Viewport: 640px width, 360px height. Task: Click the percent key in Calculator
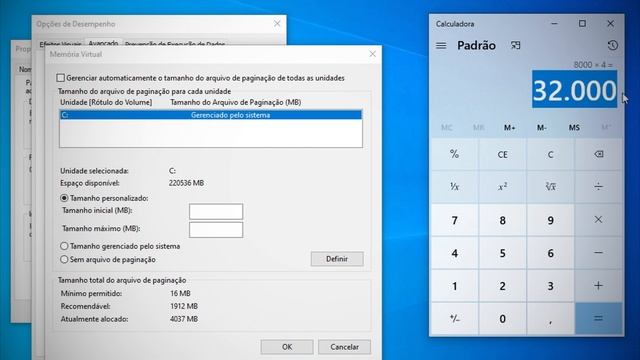coord(454,154)
